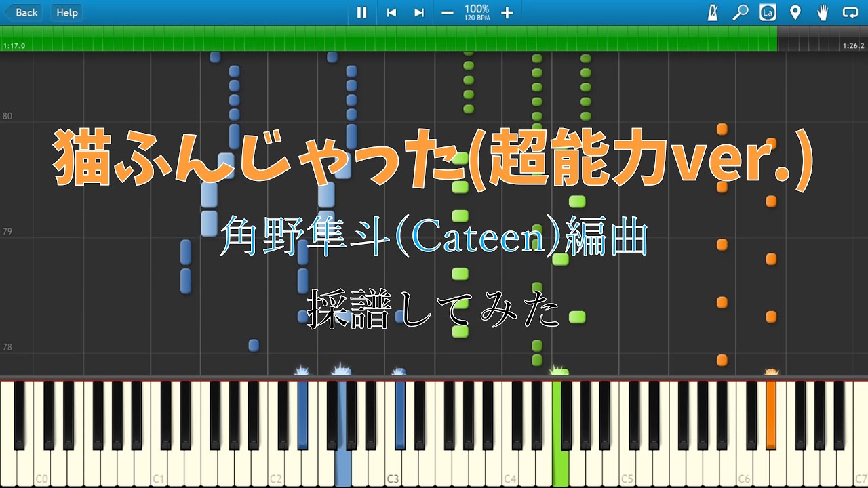The width and height of the screenshot is (868, 488).
Task: Select the measure 78 marker
Action: pyautogui.click(x=7, y=347)
